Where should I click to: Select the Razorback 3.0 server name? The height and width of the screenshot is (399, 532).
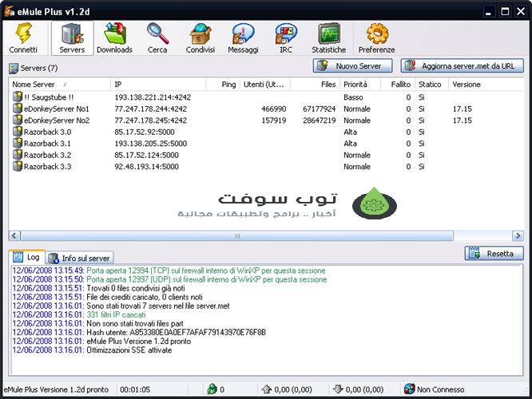[x=47, y=132]
